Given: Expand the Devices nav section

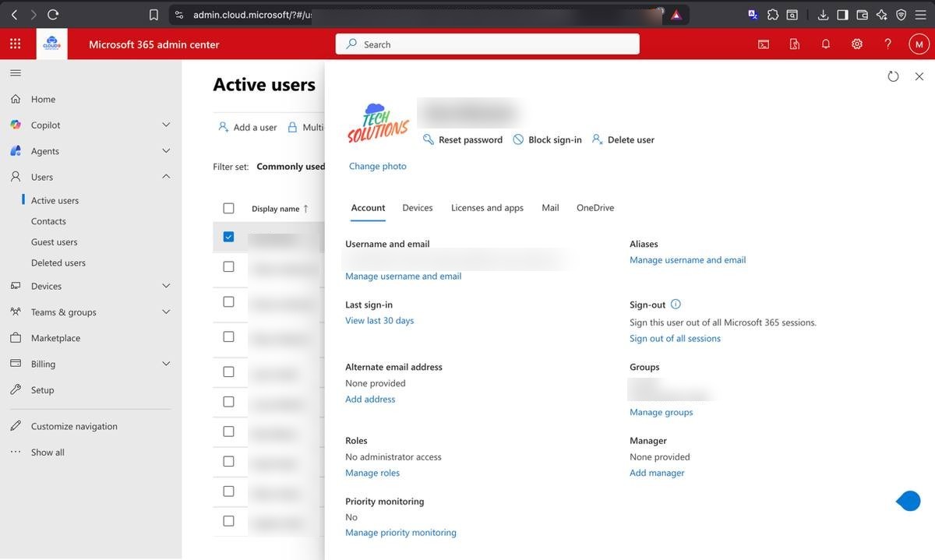Looking at the screenshot, I should point(166,286).
